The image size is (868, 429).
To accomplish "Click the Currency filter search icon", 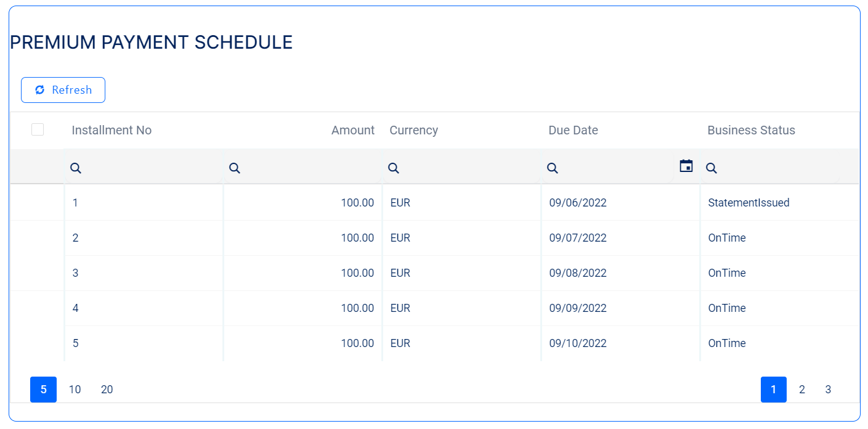I will tap(394, 168).
